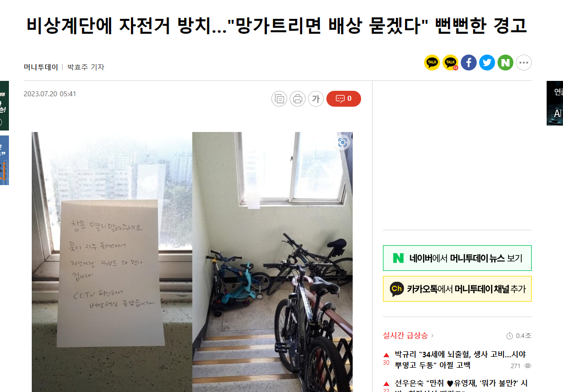
Task: Open font size setting 가 button
Action: click(x=316, y=99)
